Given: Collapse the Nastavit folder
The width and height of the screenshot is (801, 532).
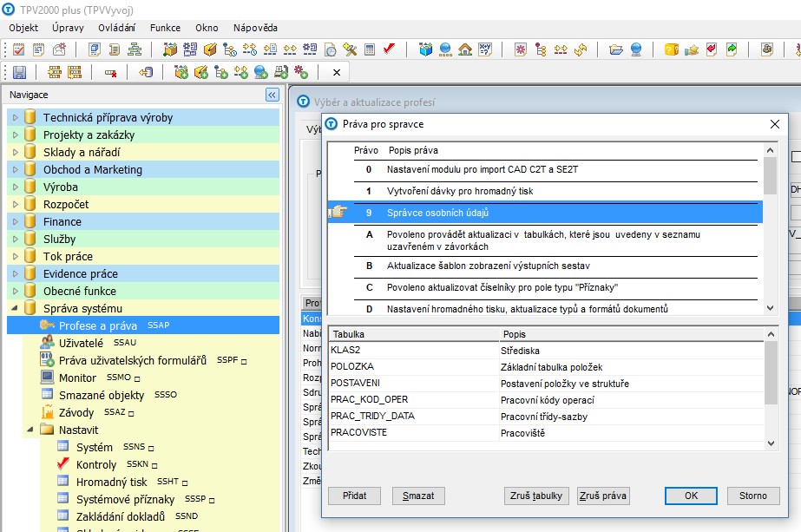Looking at the screenshot, I should [30, 430].
